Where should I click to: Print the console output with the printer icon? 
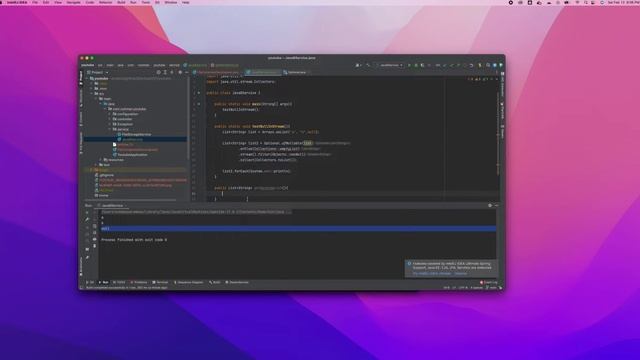(94, 239)
